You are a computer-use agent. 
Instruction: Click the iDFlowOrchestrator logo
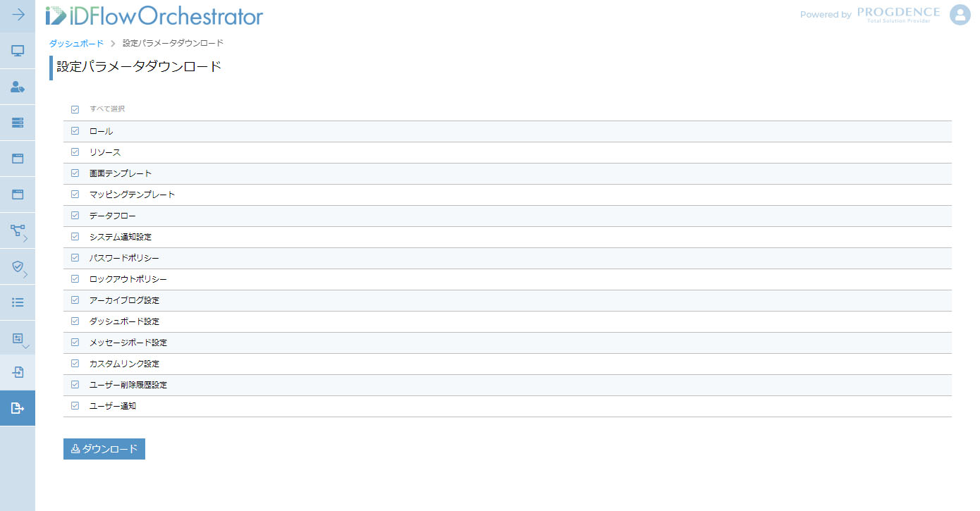coord(154,15)
